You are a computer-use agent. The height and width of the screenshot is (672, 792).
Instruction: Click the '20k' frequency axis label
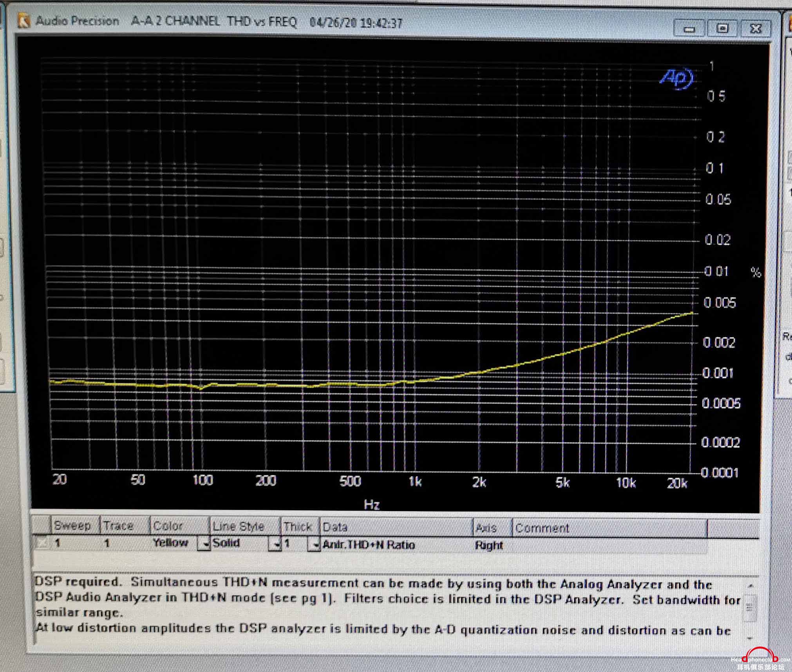(677, 483)
